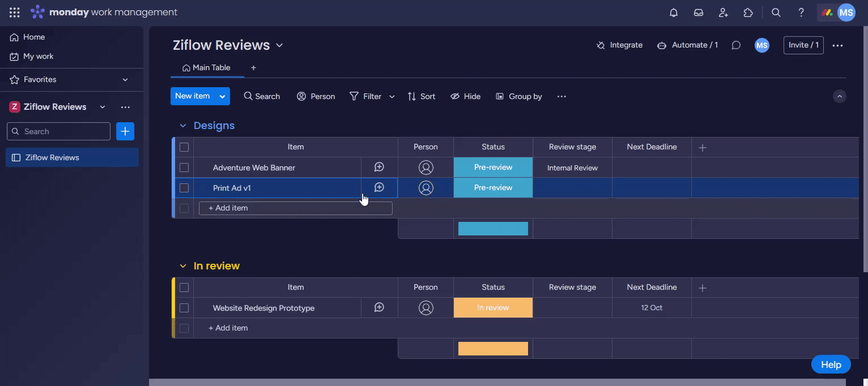Click Add item in In review group

228,328
